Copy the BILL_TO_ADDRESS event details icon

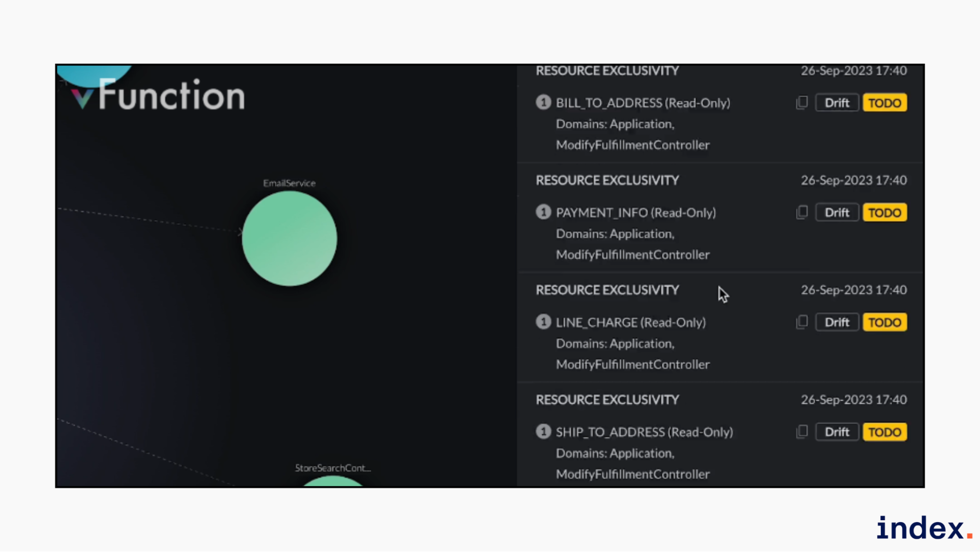(802, 103)
